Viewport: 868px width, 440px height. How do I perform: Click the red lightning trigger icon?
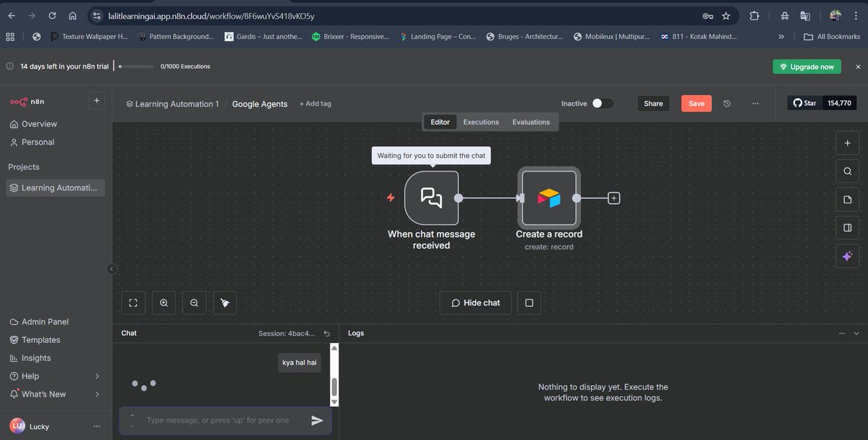click(391, 198)
